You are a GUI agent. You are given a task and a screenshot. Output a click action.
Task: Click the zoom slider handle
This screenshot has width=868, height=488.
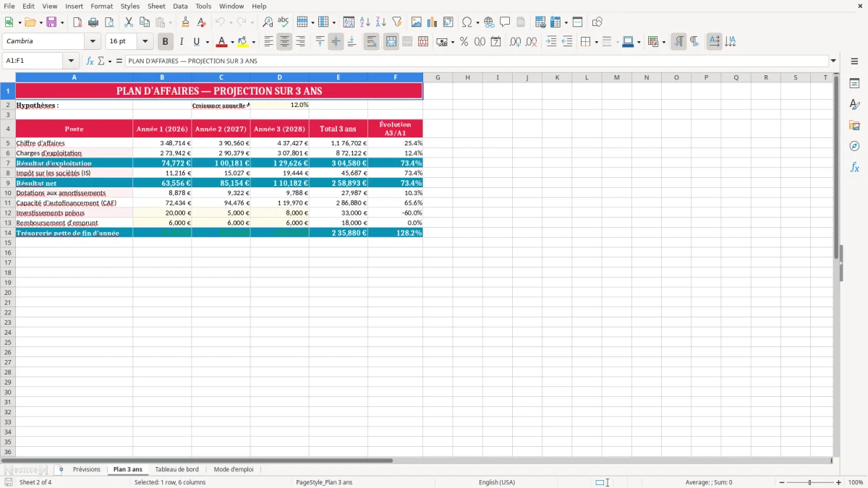pos(810,482)
